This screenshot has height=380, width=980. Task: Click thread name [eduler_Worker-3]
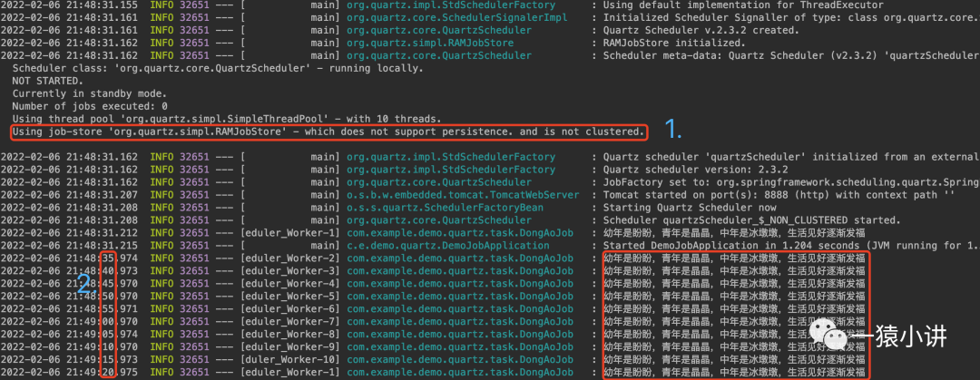pos(290,270)
